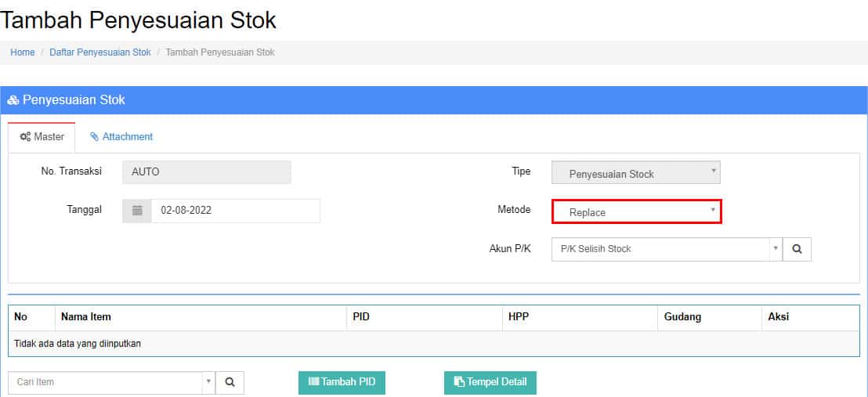This screenshot has height=397, width=868.
Task: Open the Akun P/K Selisih Stock dropdown
Action: (x=667, y=249)
